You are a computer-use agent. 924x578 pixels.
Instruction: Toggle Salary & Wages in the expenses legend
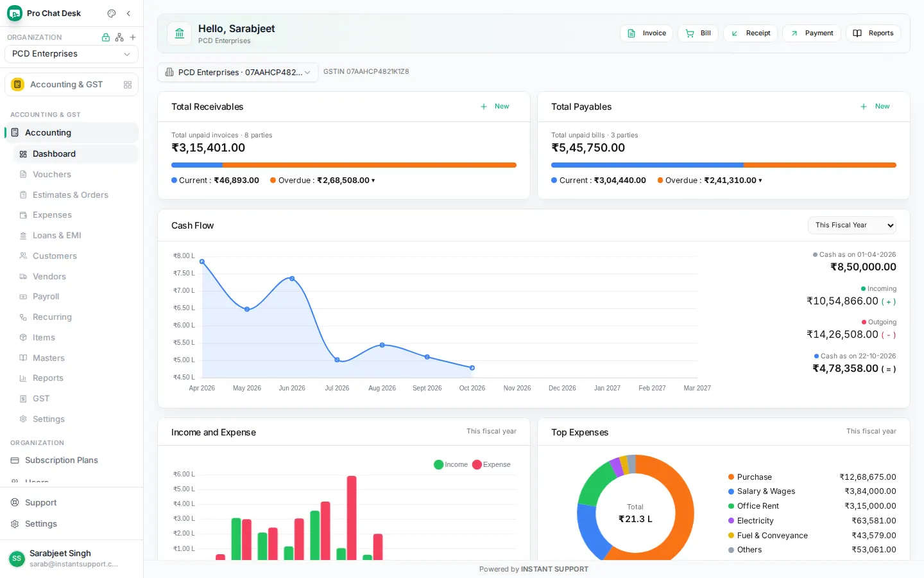[762, 491]
